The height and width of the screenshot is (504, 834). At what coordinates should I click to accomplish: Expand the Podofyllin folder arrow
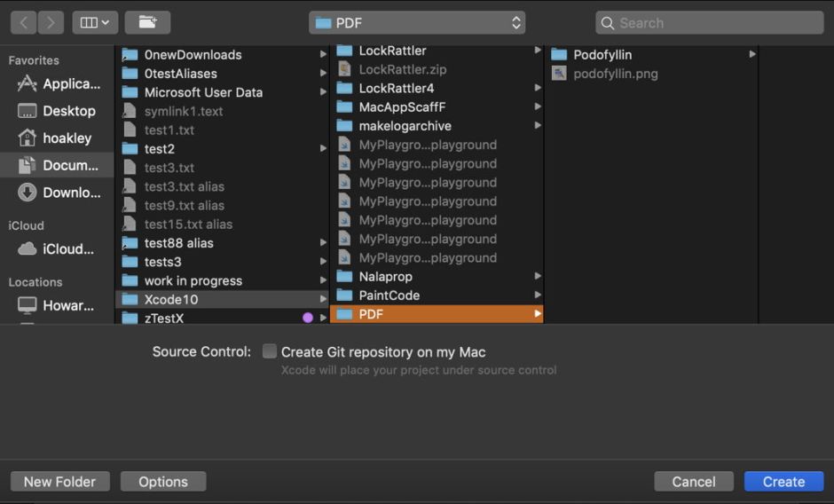tap(752, 54)
